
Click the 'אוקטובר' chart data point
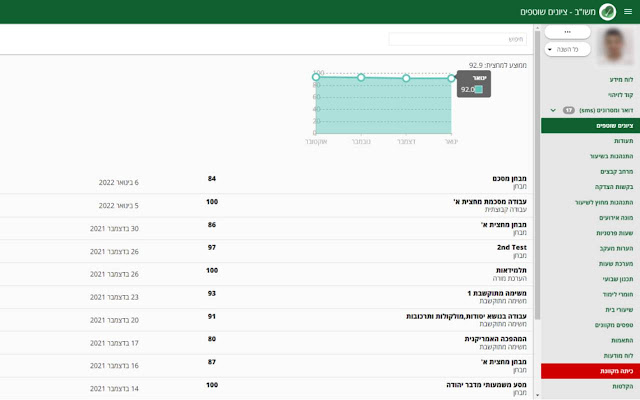tap(316, 77)
